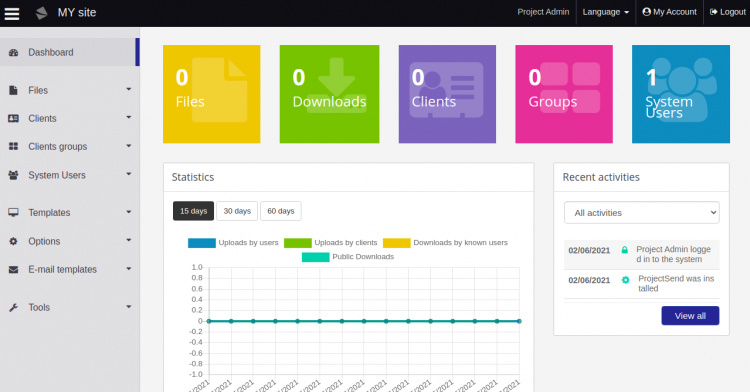Screen dimensions: 750x392
Task: Toggle Public Downloads legend item
Action: [x=348, y=257]
